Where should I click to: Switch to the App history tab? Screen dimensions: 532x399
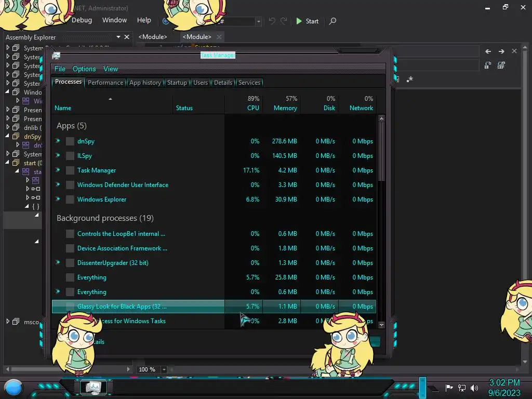[x=145, y=83]
